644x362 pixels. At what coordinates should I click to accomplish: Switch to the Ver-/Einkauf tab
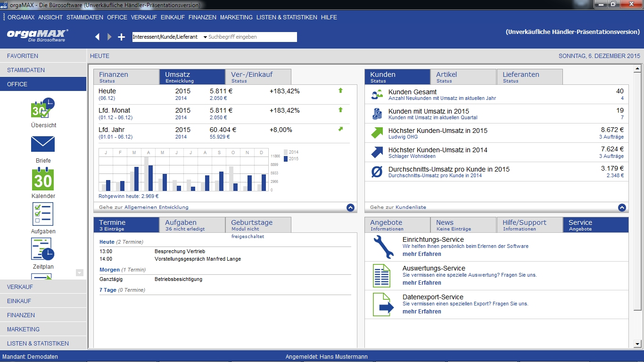click(x=258, y=77)
